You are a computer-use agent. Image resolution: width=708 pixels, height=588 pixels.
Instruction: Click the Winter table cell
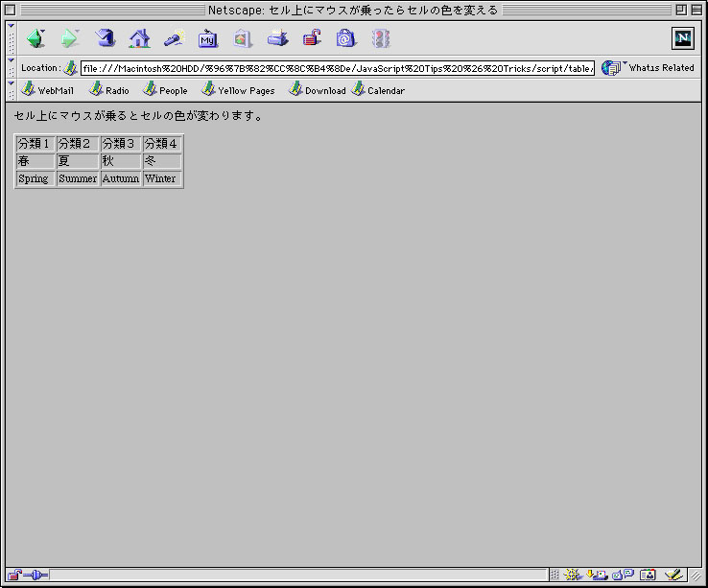click(x=162, y=178)
